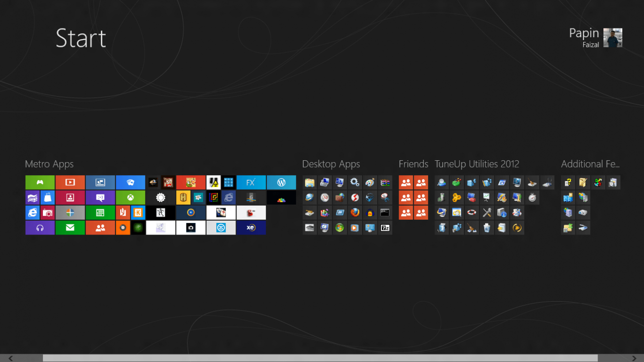Open the Music headphones tile

click(x=40, y=228)
